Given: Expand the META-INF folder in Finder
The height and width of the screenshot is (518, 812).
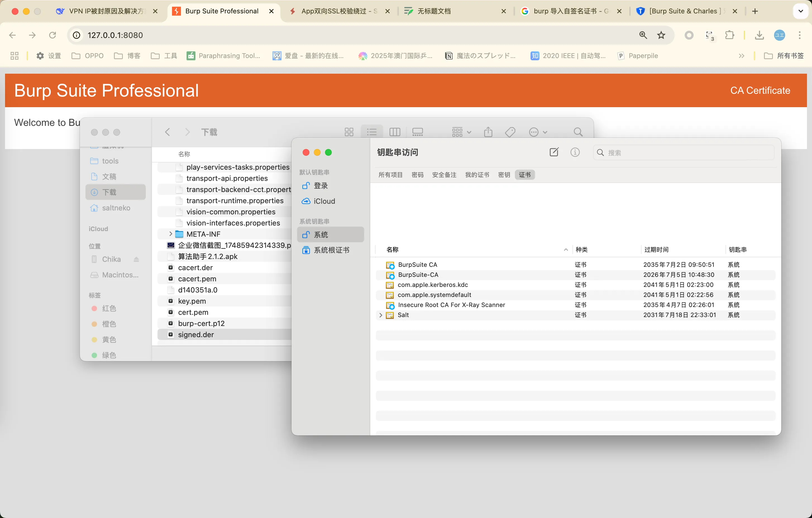Looking at the screenshot, I should pyautogui.click(x=171, y=234).
